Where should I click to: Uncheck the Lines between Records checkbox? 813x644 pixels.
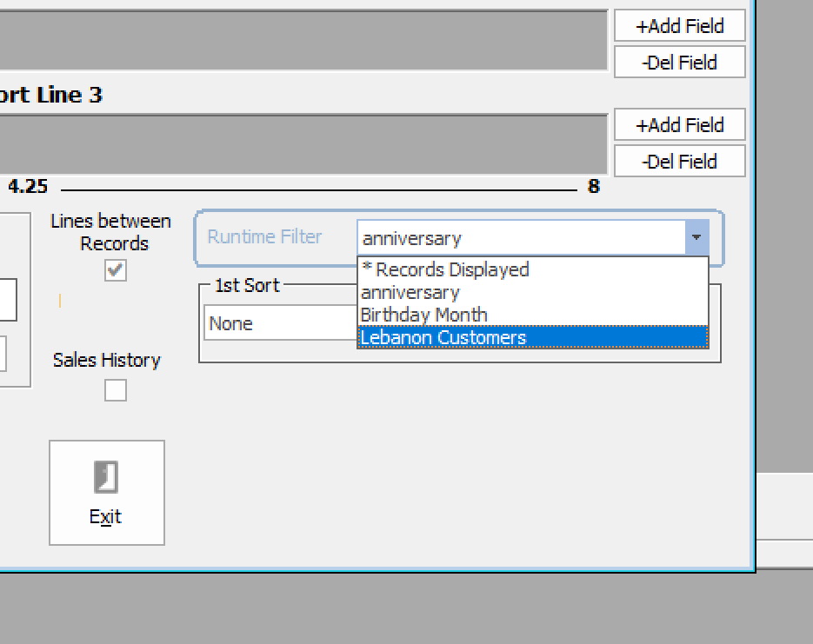115,270
